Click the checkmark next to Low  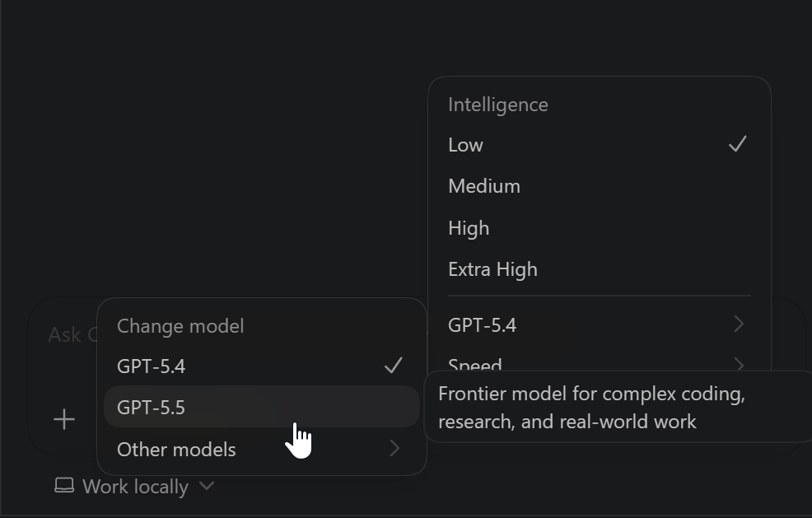click(x=737, y=144)
